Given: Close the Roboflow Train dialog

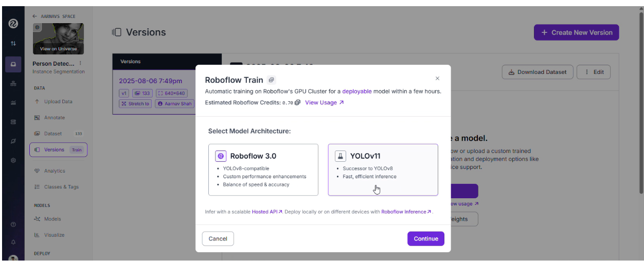Looking at the screenshot, I should 437,79.
